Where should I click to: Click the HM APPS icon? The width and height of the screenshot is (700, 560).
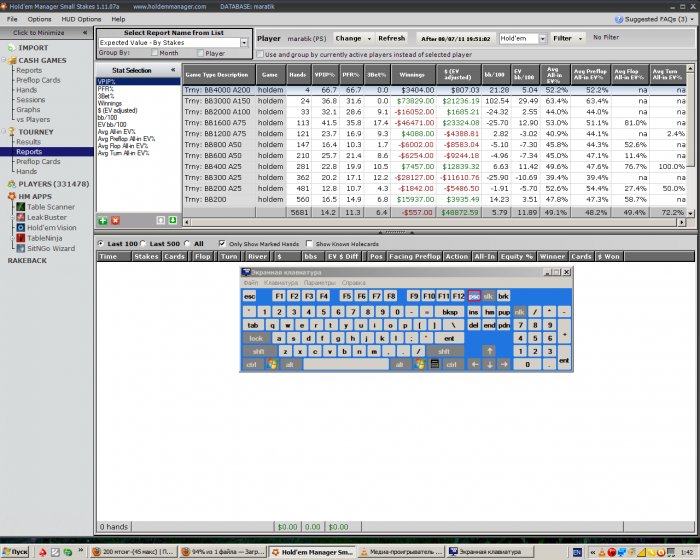click(12, 196)
